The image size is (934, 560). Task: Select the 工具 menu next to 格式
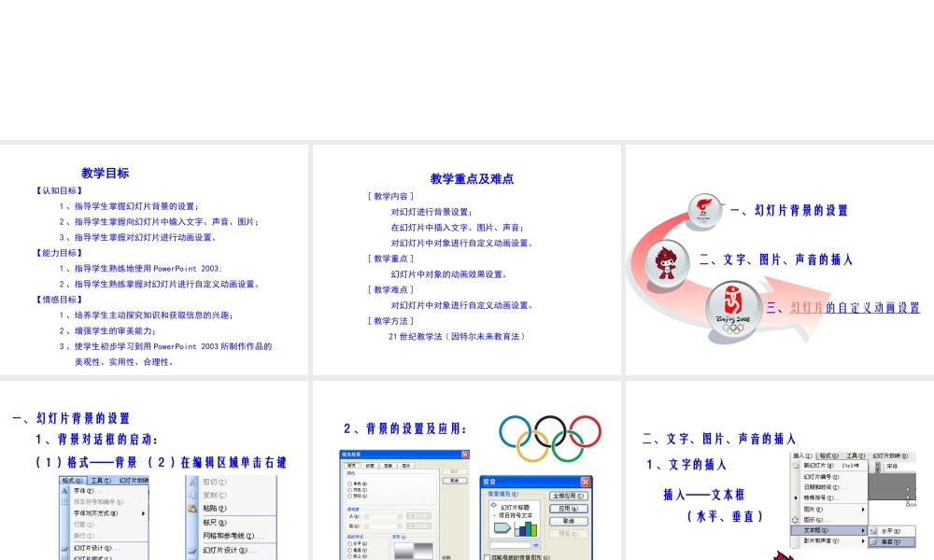pyautogui.click(x=101, y=481)
